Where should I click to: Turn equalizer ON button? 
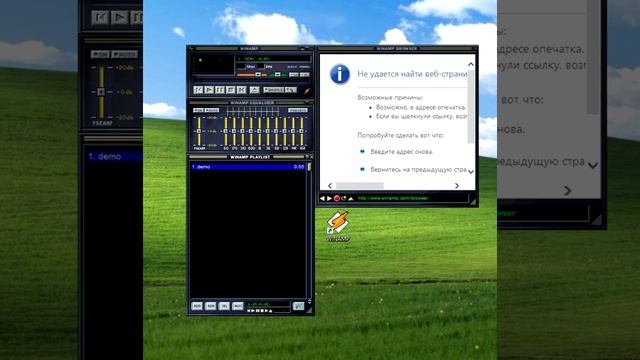(198, 110)
